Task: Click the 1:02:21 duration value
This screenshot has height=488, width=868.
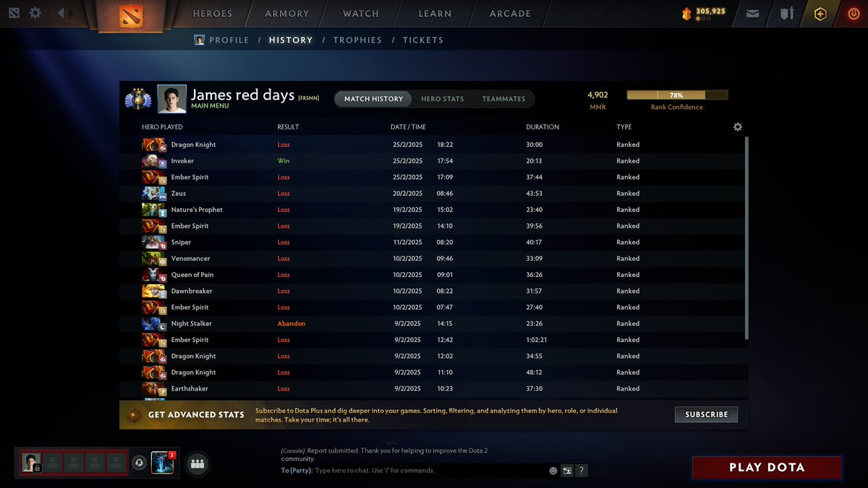Action: coord(536,340)
